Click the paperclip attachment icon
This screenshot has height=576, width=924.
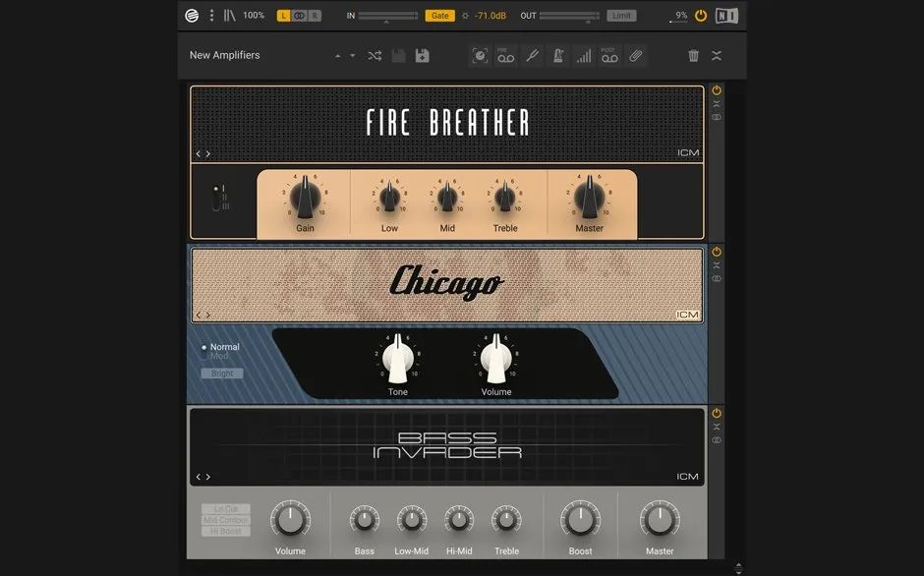pos(636,56)
